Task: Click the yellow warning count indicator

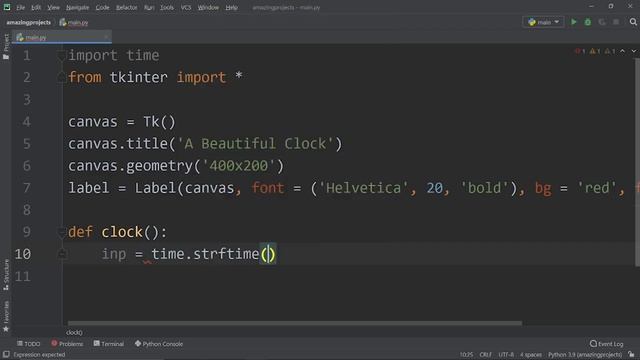Action: pos(595,51)
